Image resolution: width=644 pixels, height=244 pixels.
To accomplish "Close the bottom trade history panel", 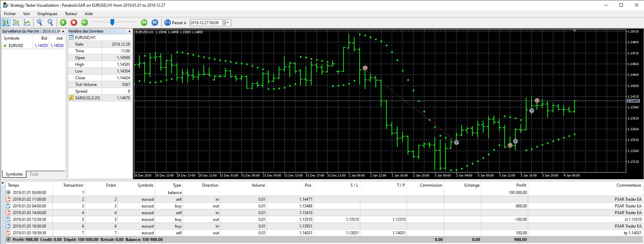I will tap(3, 183).
